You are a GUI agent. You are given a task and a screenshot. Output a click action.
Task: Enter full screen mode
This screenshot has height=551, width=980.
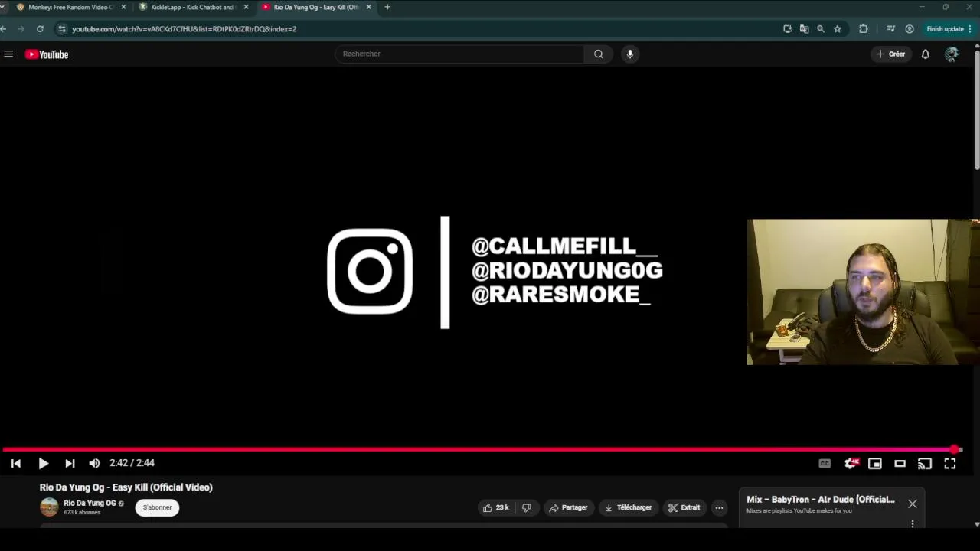pos(950,463)
